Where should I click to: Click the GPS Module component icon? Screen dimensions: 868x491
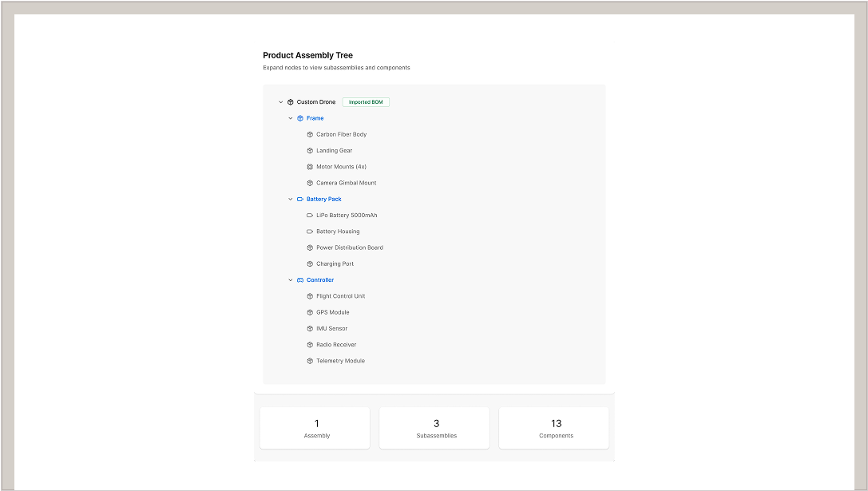[x=310, y=312]
